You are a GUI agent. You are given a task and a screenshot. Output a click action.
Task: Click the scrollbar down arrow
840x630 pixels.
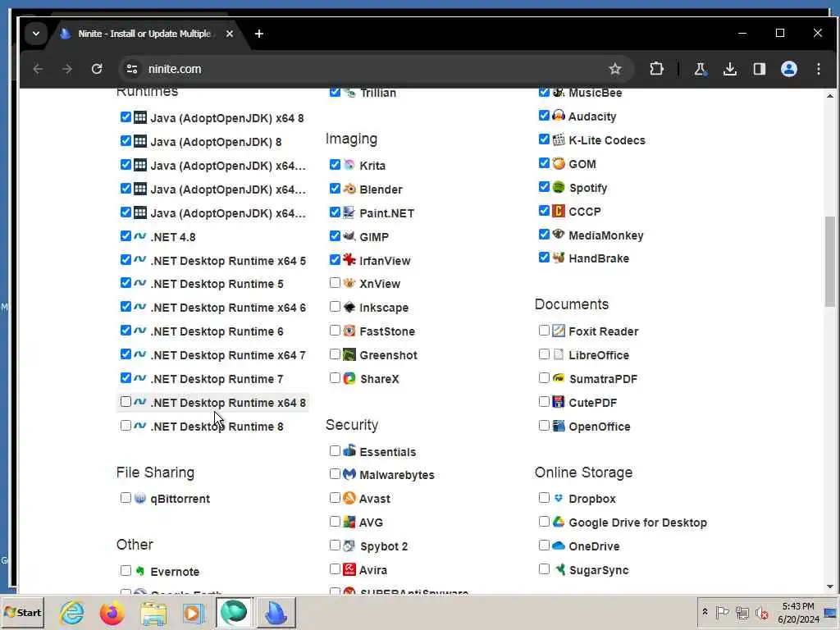tap(829, 587)
